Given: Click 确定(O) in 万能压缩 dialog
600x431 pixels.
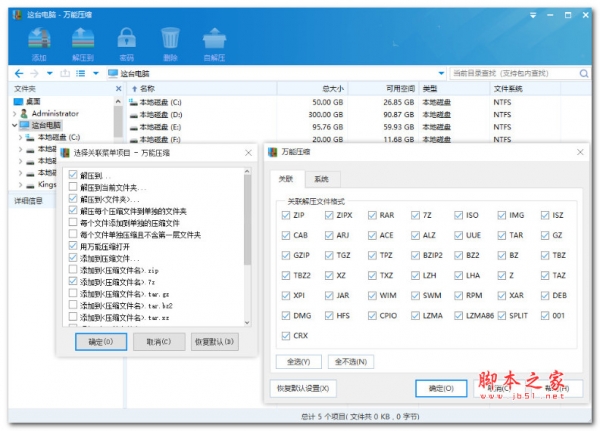Looking at the screenshot, I should pyautogui.click(x=441, y=389).
